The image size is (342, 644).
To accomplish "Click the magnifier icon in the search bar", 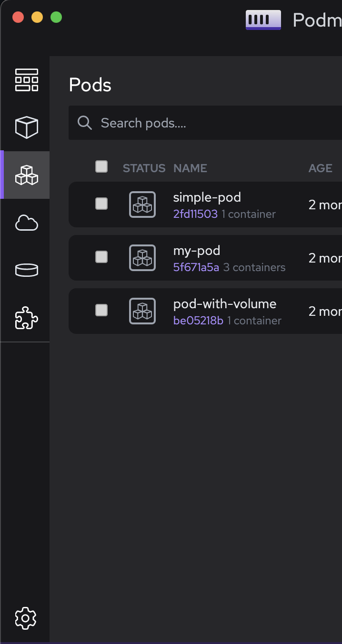I will (x=84, y=123).
